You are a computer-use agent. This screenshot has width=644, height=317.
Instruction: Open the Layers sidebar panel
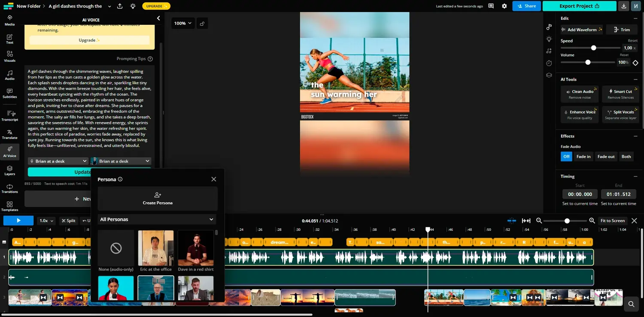pos(9,170)
